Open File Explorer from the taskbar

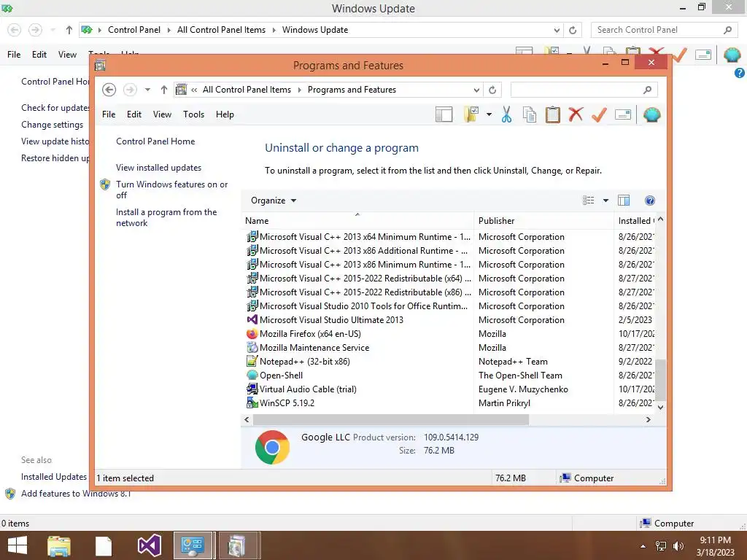59,545
